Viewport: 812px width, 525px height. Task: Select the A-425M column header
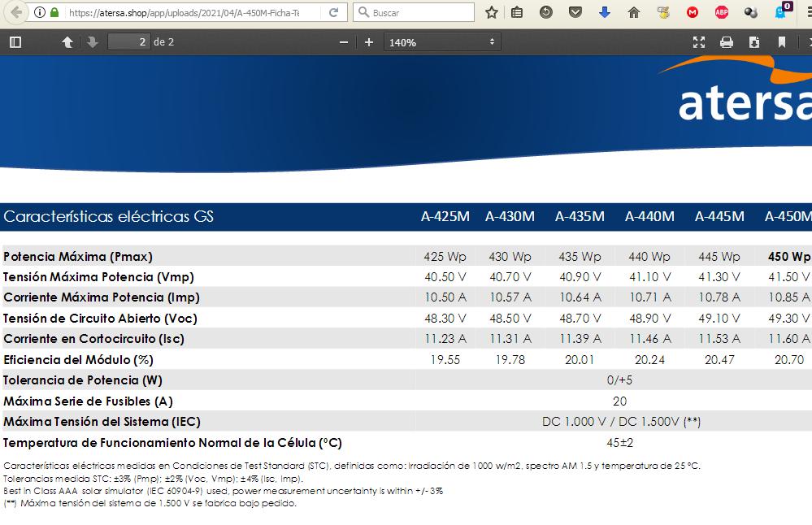pos(445,216)
